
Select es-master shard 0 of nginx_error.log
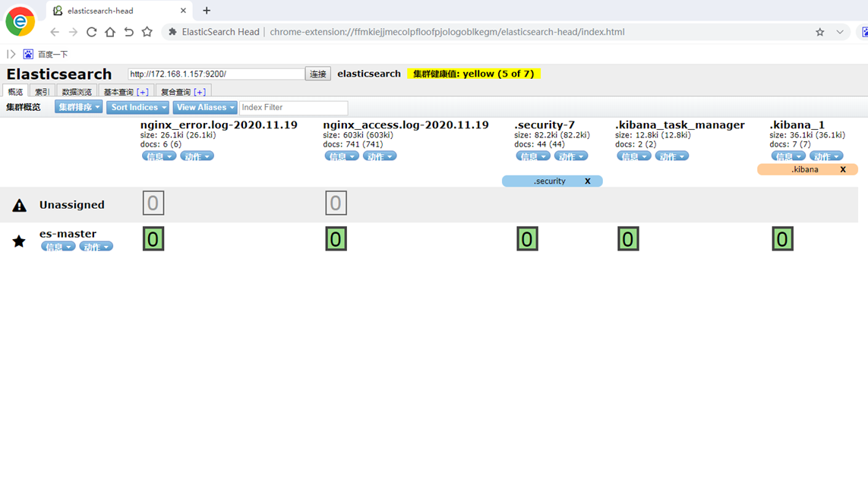tap(153, 238)
